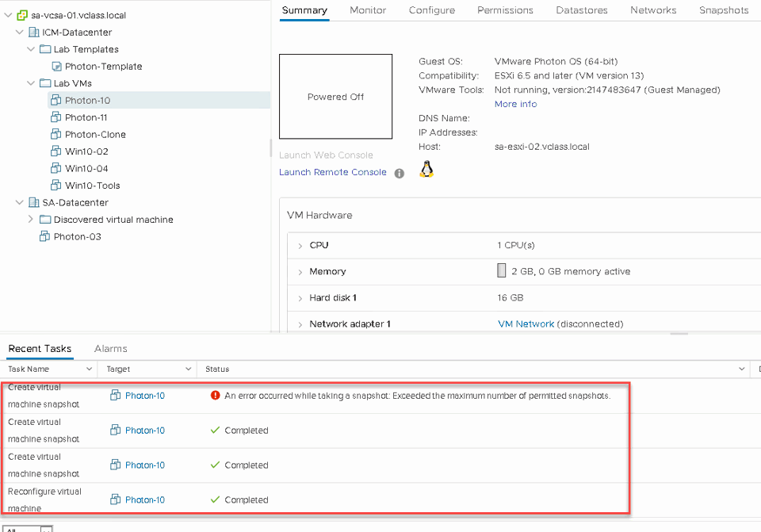Click the SA-Datacenter datacenter icon

point(34,202)
